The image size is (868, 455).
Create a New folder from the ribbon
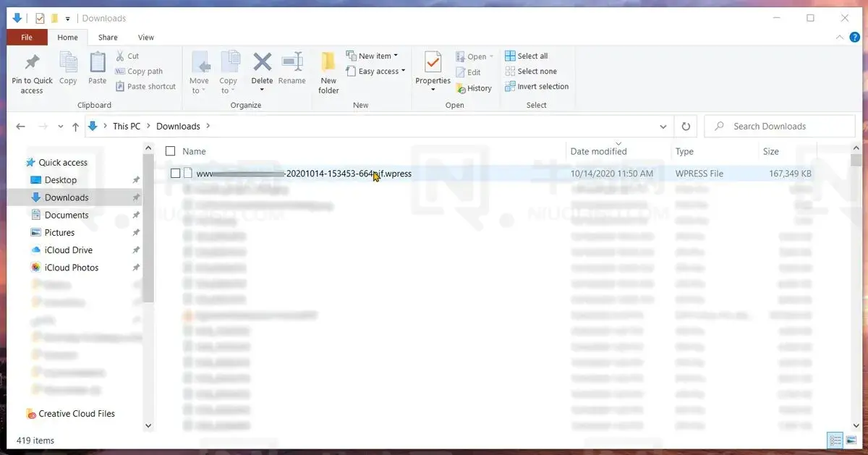(x=328, y=72)
